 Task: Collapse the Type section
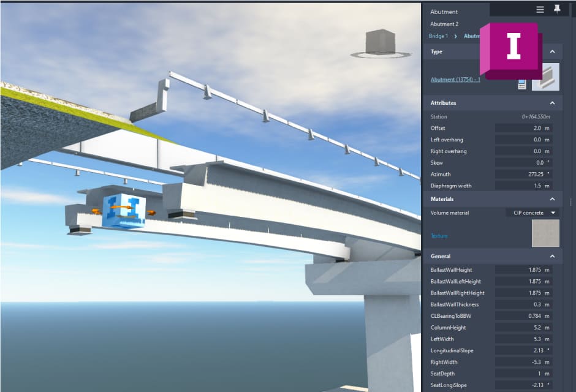click(553, 51)
